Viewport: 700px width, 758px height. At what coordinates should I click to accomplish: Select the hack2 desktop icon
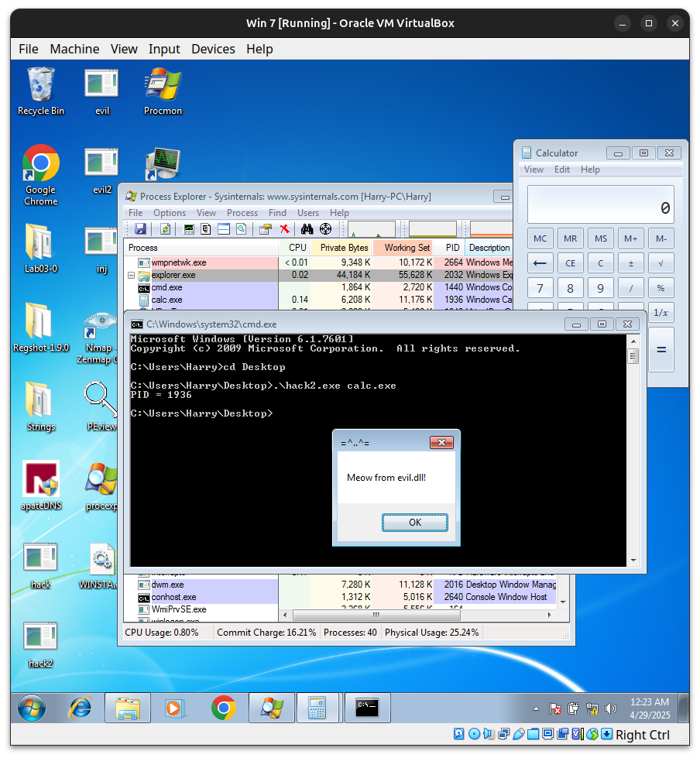click(40, 645)
